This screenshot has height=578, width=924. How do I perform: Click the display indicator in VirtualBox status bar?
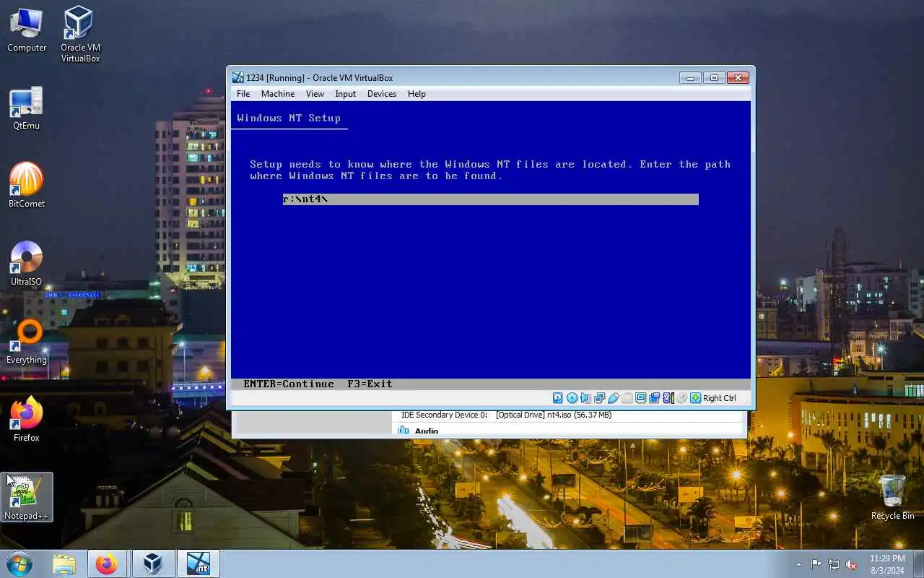tap(640, 398)
